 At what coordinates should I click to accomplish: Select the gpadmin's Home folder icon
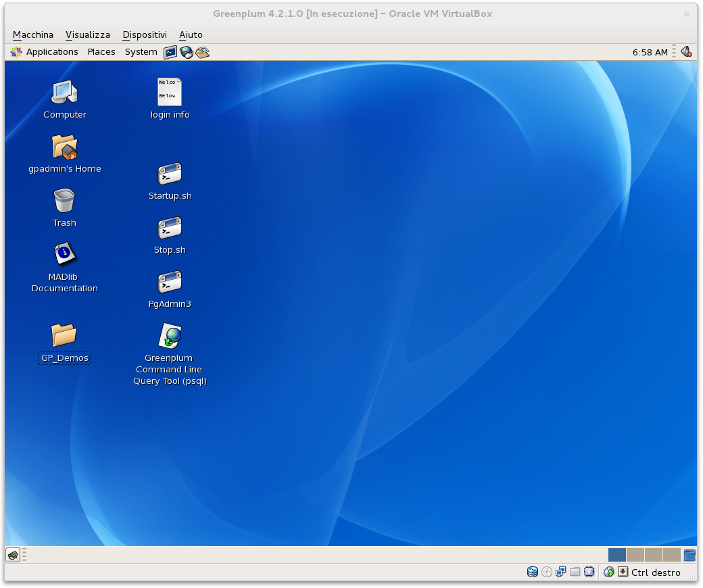(x=64, y=147)
